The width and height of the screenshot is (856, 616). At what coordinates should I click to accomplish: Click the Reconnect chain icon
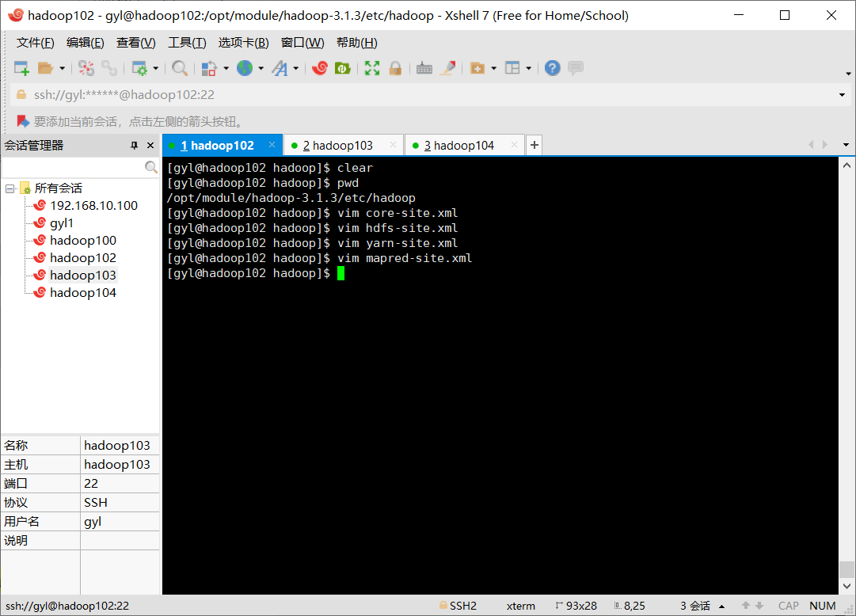coord(110,68)
